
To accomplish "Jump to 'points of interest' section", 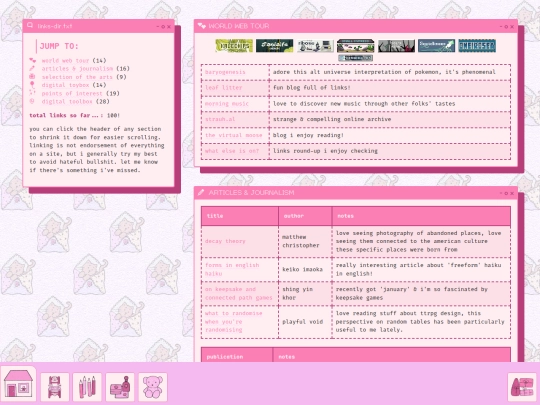I will click(x=72, y=93).
